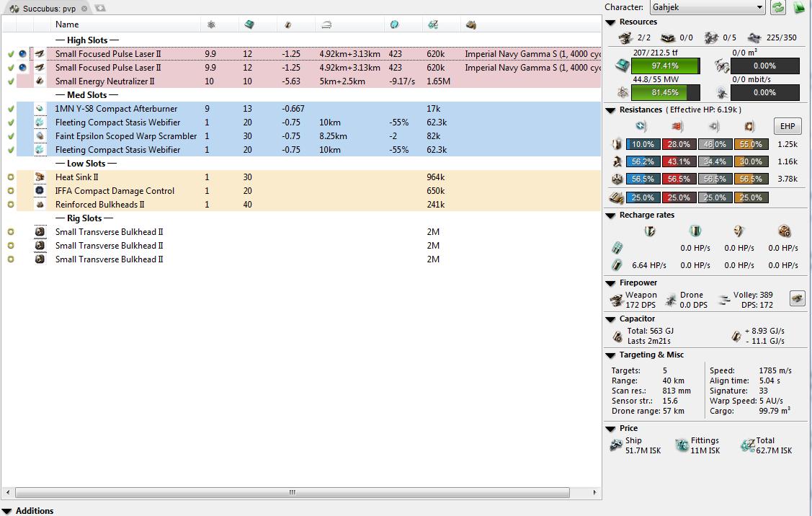Close the Succubus: pvp tab
The image size is (812, 516).
pos(84,9)
